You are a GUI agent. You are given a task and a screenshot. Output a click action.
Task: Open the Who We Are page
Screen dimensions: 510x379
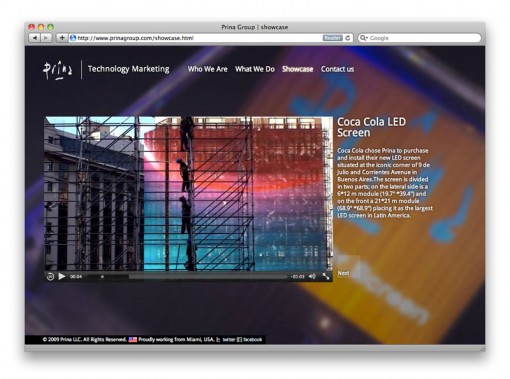coord(207,69)
